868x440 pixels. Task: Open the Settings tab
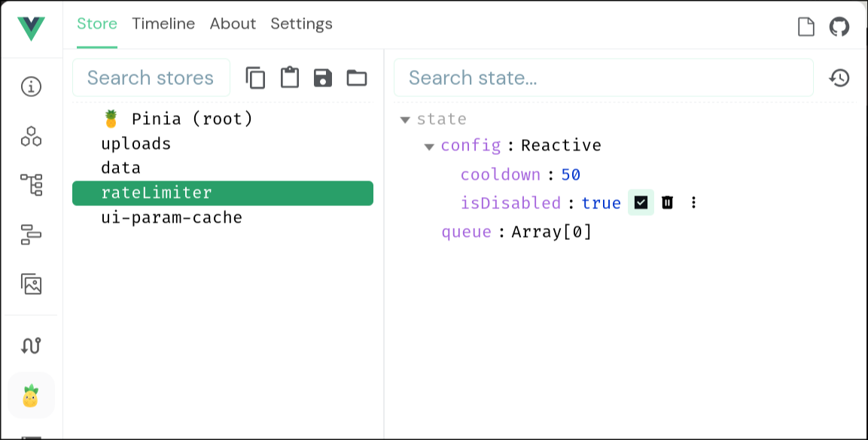click(x=301, y=23)
